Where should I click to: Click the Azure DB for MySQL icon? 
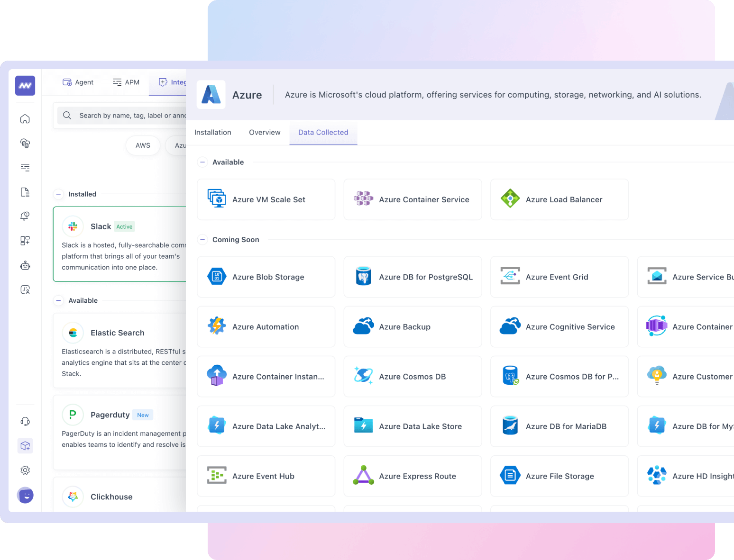coord(657,425)
